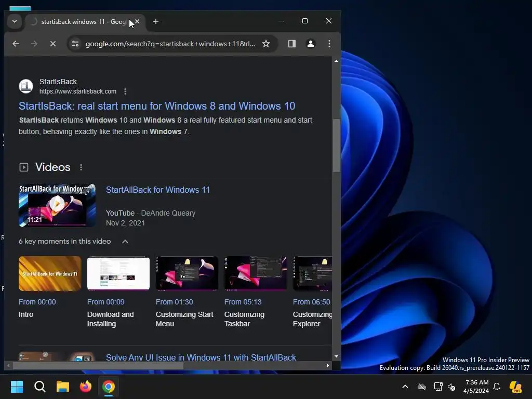Click the network display tray icon
The image size is (532, 399).
tap(438, 387)
